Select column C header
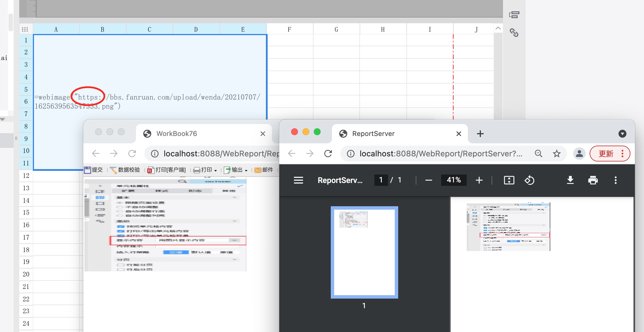The image size is (644, 332). tap(150, 29)
